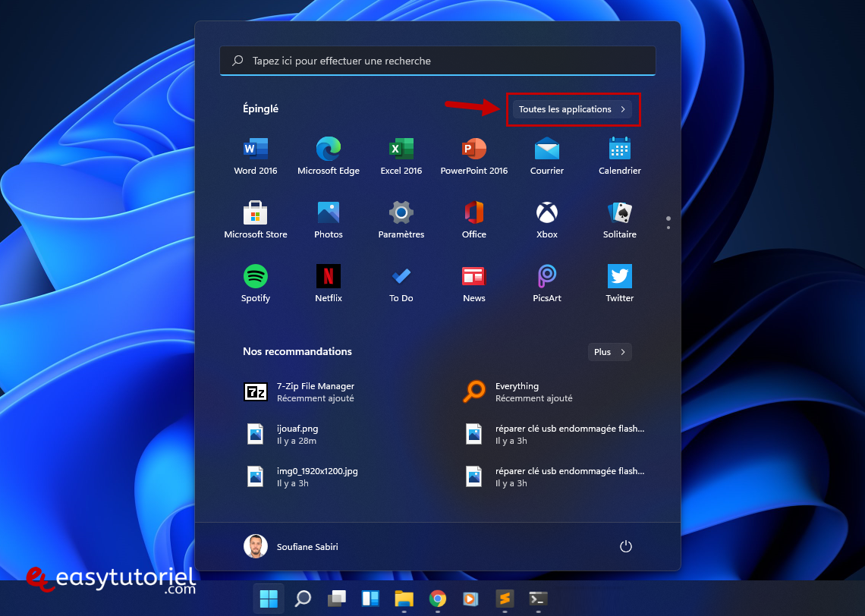865x616 pixels.
Task: Open the media player taskbar icon
Action: click(x=470, y=599)
